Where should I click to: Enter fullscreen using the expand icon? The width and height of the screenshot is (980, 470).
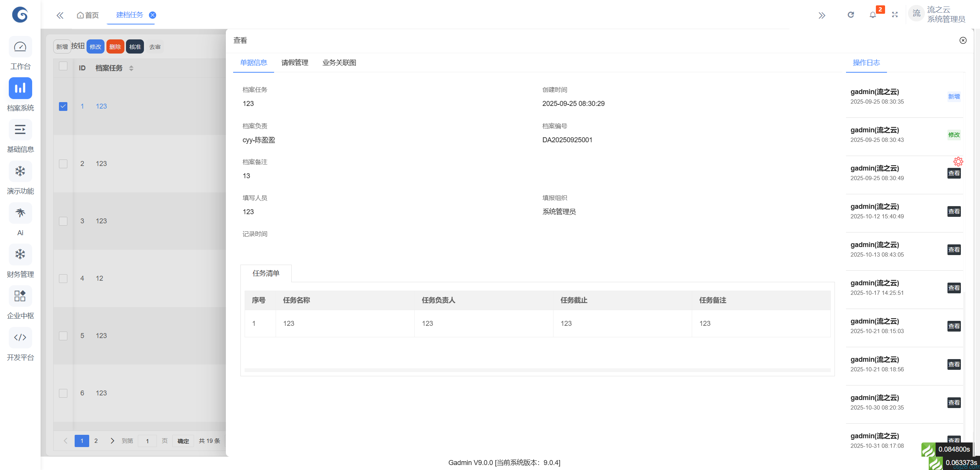click(895, 15)
